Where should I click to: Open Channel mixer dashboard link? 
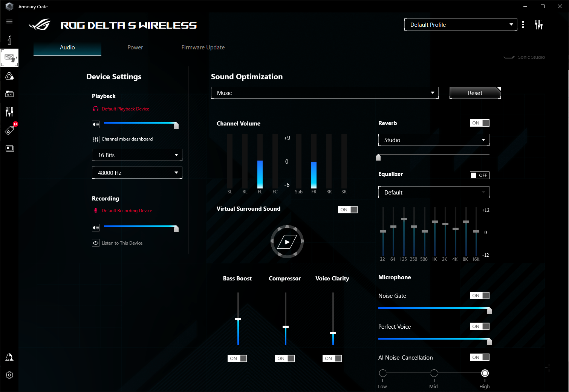(127, 139)
